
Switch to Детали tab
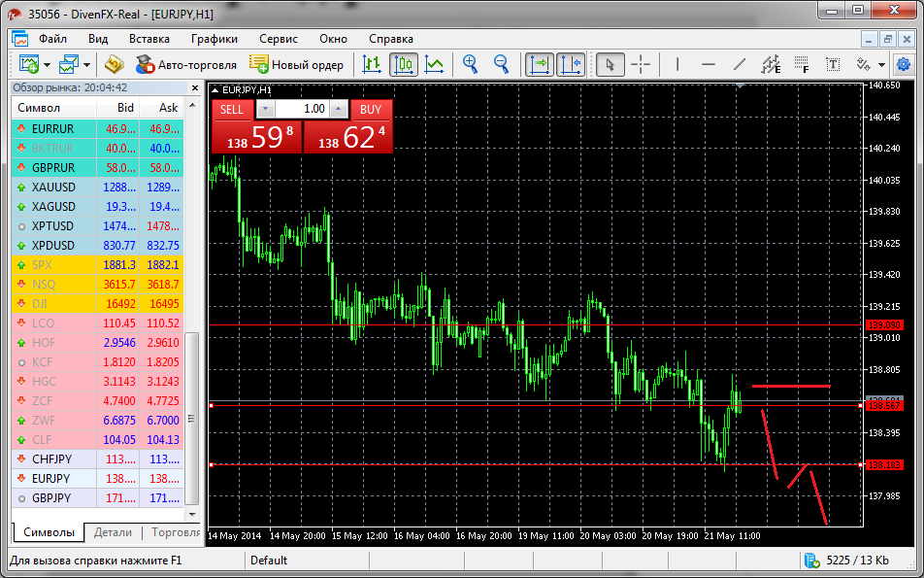114,532
